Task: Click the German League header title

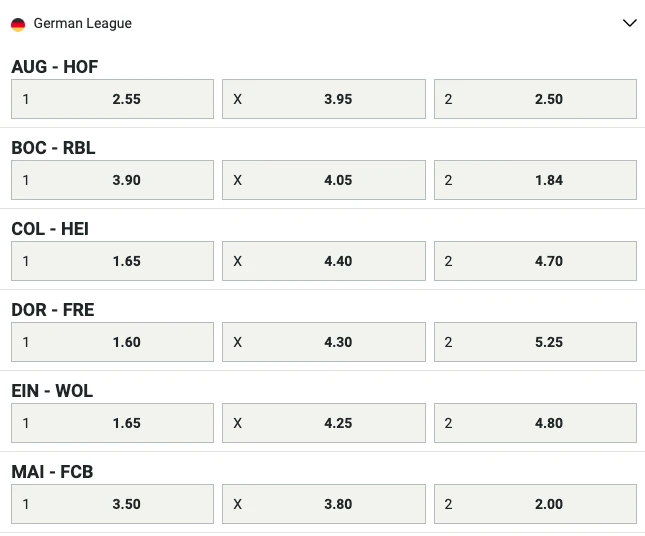Action: (x=82, y=23)
